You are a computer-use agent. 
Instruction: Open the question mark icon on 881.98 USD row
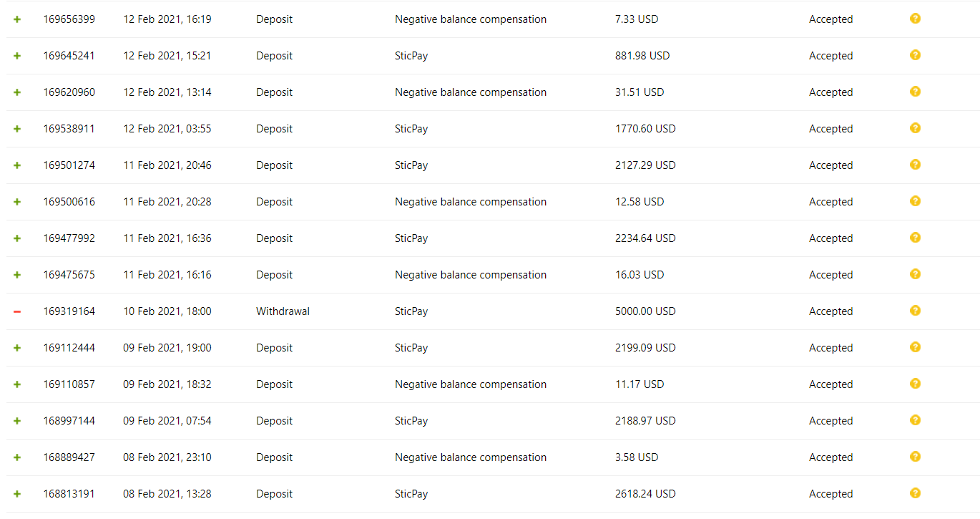915,55
